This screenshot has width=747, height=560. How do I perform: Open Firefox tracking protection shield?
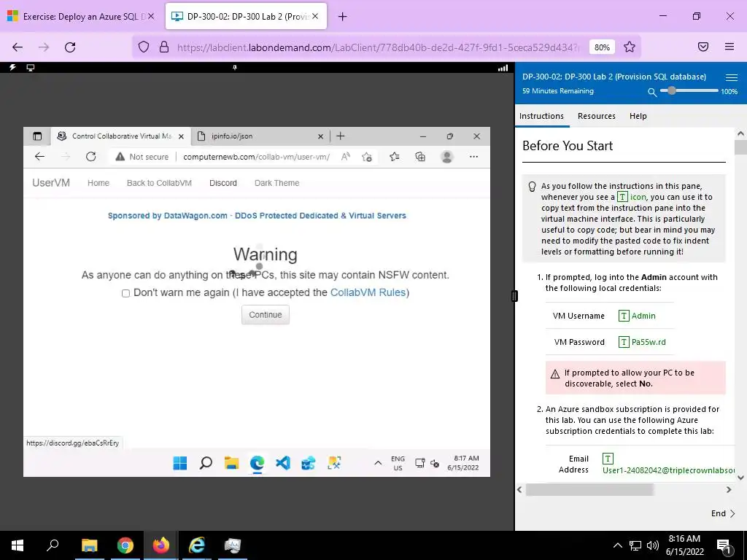point(144,47)
